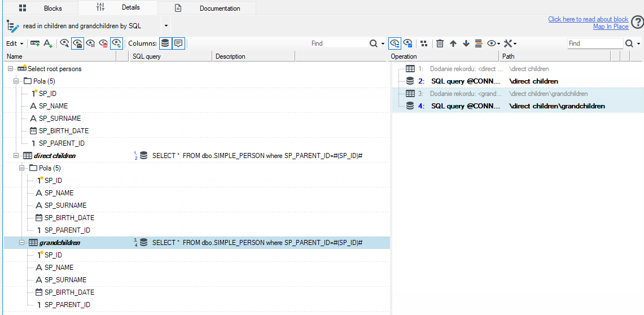Toggle the eye with checkbox in operations toolbar

click(x=408, y=43)
